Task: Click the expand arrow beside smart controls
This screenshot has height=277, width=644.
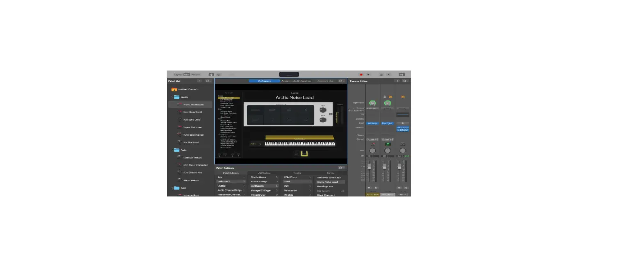Action: (x=331, y=114)
